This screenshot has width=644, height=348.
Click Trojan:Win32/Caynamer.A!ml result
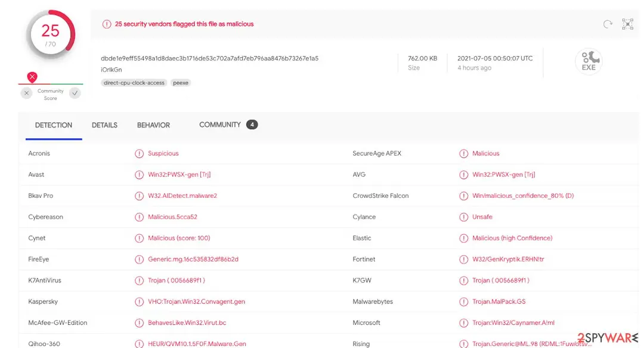[513, 322]
